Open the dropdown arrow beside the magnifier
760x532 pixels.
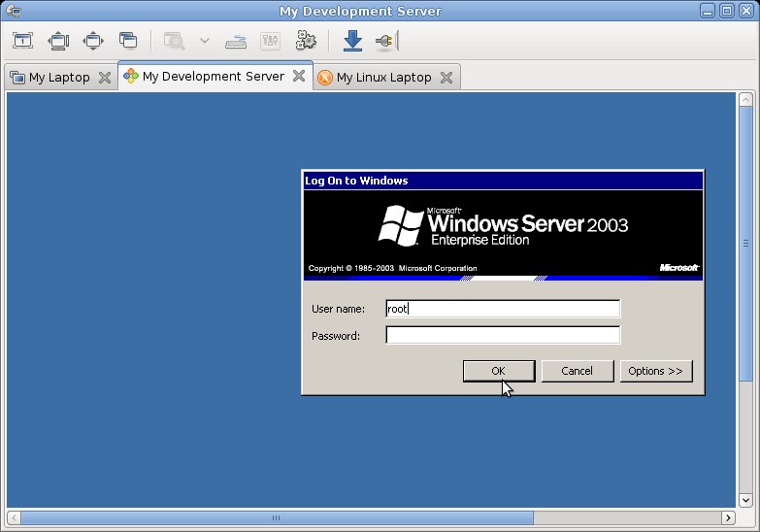pos(204,41)
